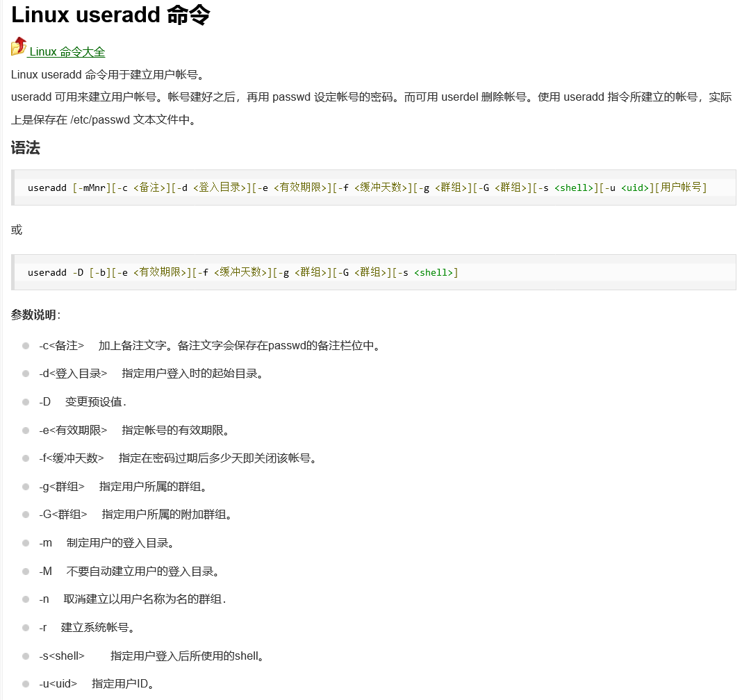The width and height of the screenshot is (742, 700).
Task: Click the -m 制定用户的登入目录 item
Action: point(106,543)
